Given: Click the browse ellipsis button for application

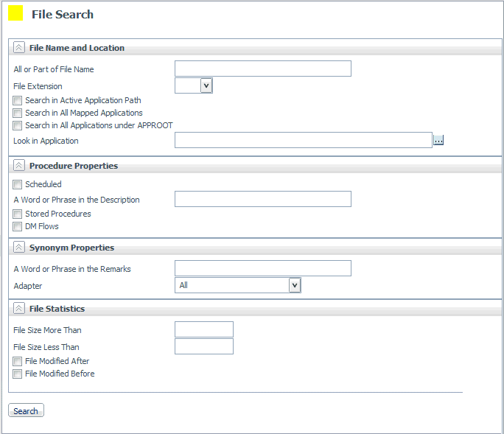Looking at the screenshot, I should [438, 140].
